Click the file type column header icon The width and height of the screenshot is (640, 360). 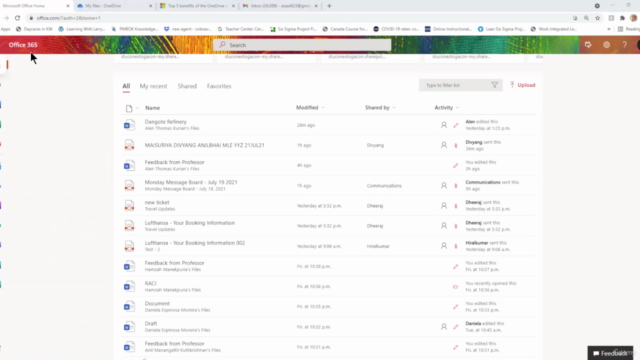pos(129,108)
